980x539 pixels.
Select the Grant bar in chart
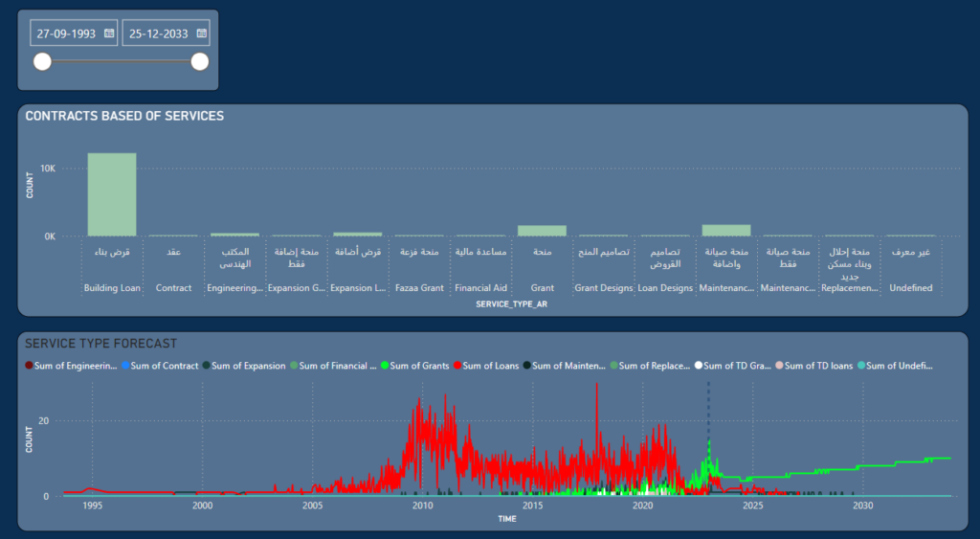542,231
